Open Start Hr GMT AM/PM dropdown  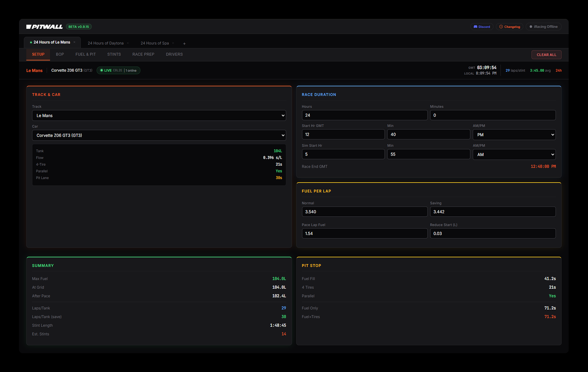click(514, 135)
